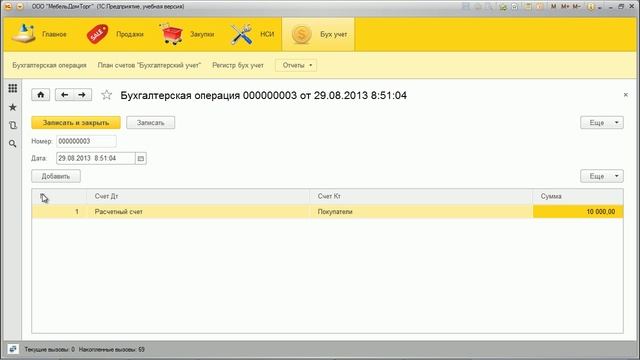Select the Бух учет section
Viewport: 640px width, 360px height.
[x=318, y=34]
